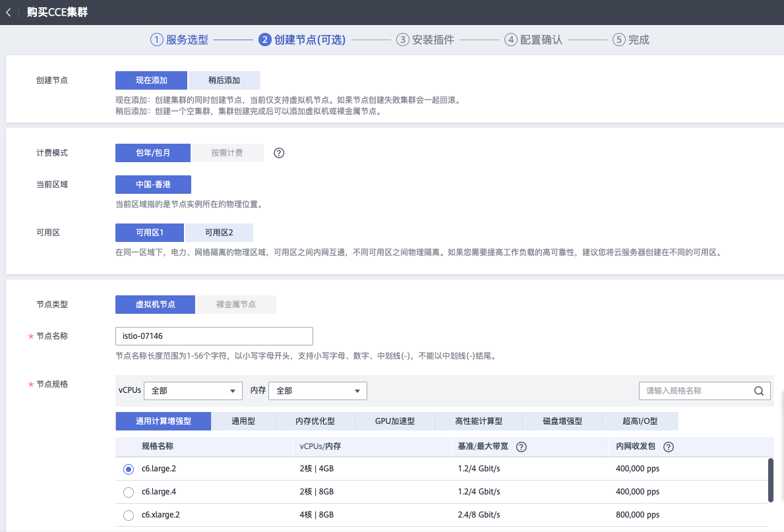This screenshot has height=532, width=784.
Task: Switch to 通用型 tab
Action: tap(243, 421)
